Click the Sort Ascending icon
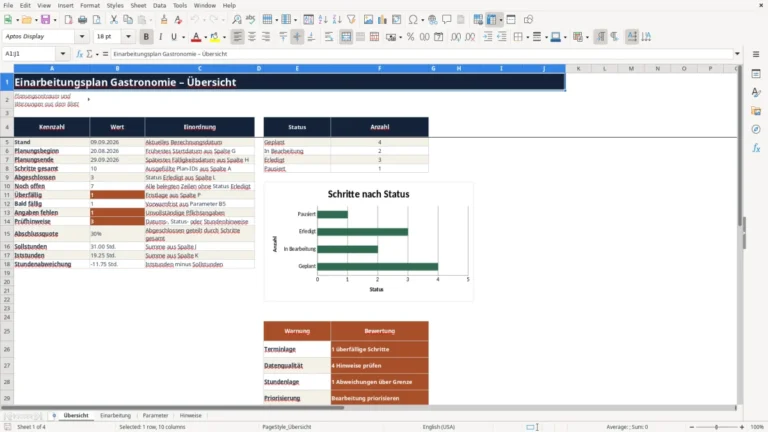The image size is (768, 432). click(323, 20)
